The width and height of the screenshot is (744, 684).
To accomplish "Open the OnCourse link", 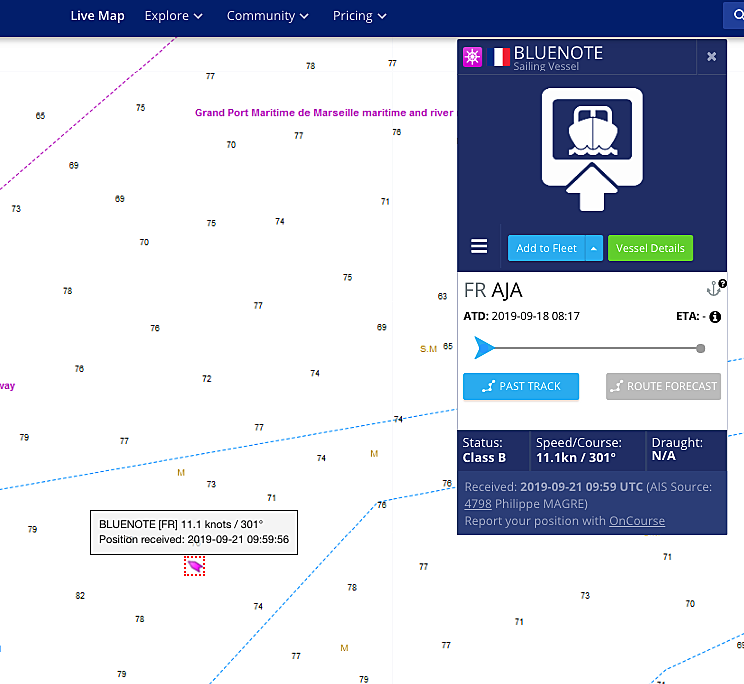I will 637,521.
